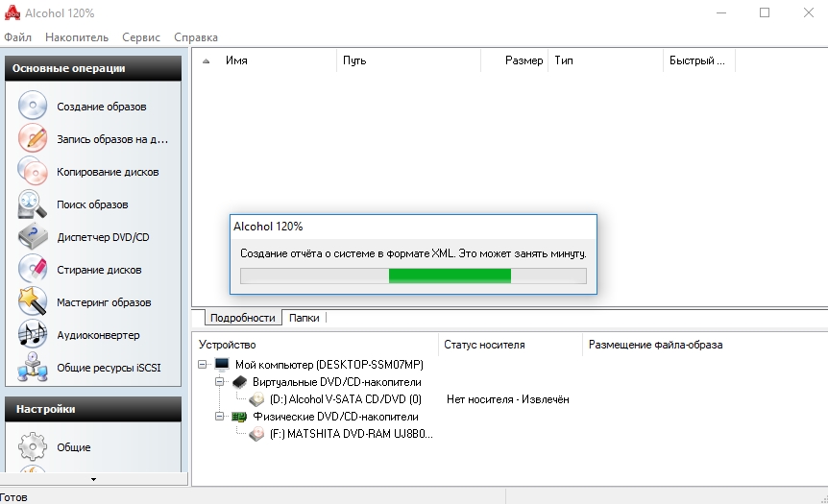
Task: Open Диспетчер DVD/CD
Action: 103,237
